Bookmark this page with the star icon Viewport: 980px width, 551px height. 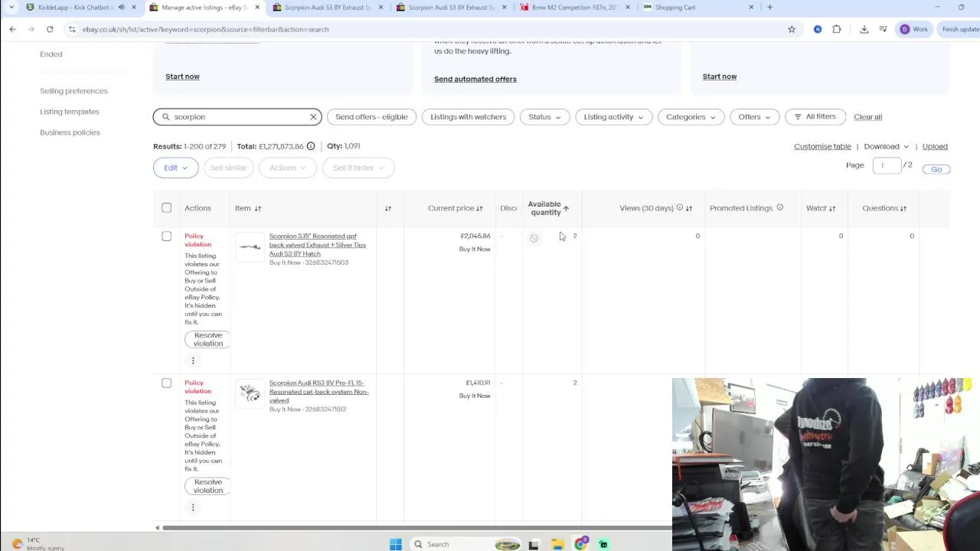792,29
